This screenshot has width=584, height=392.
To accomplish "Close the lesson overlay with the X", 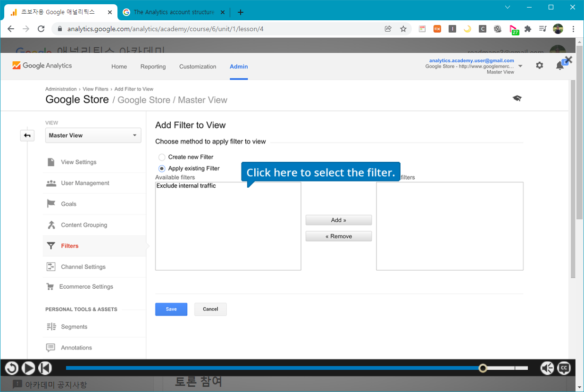I will pyautogui.click(x=568, y=60).
